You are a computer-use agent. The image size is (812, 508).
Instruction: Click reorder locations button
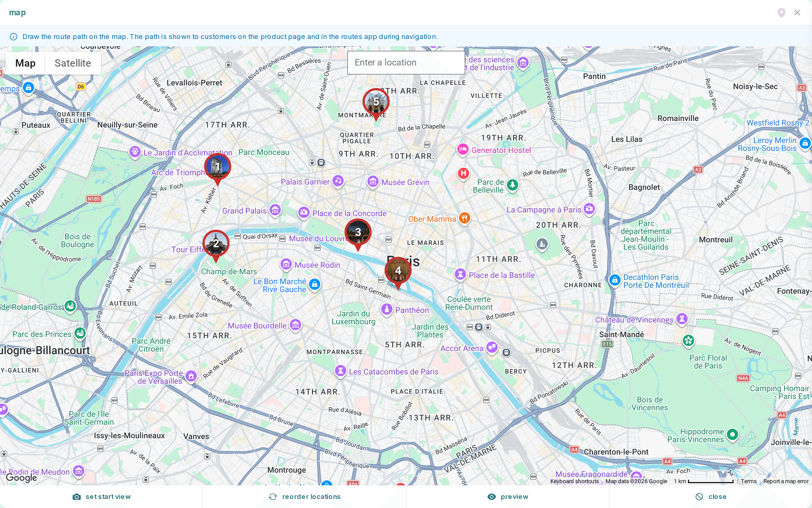[304, 497]
